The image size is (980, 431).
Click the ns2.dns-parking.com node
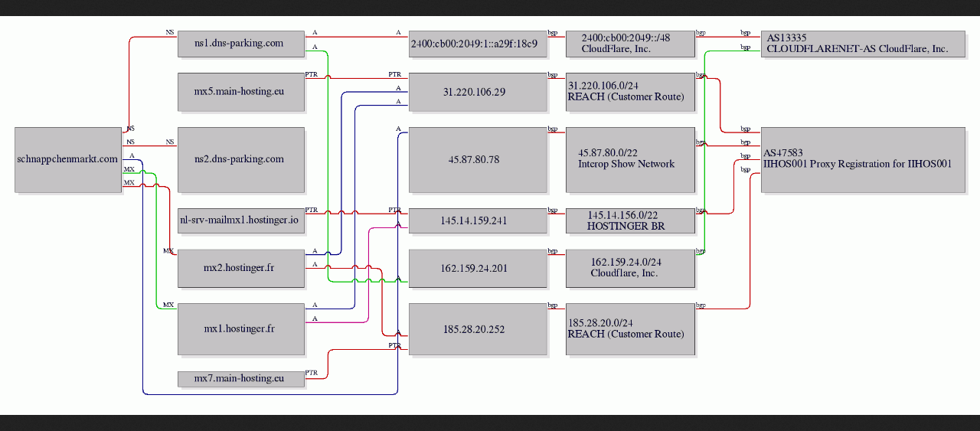(240, 159)
